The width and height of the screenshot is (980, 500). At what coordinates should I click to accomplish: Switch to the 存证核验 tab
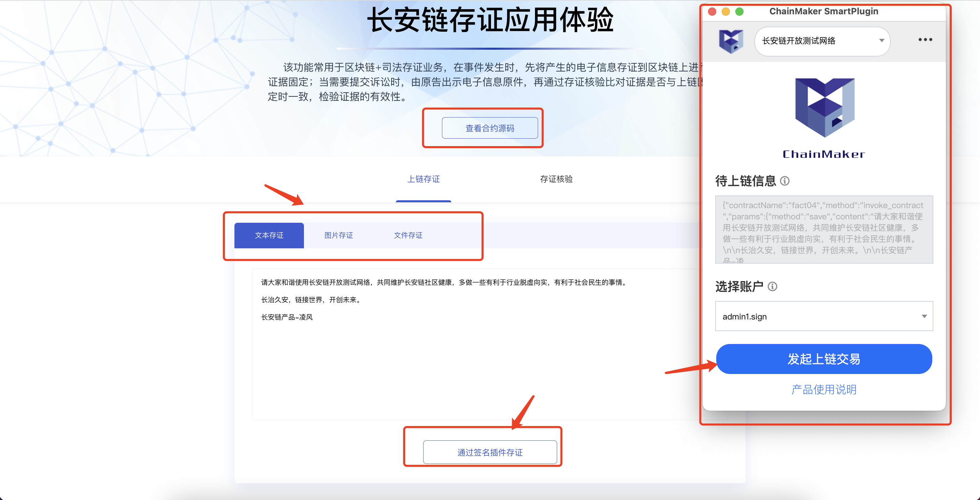(556, 179)
